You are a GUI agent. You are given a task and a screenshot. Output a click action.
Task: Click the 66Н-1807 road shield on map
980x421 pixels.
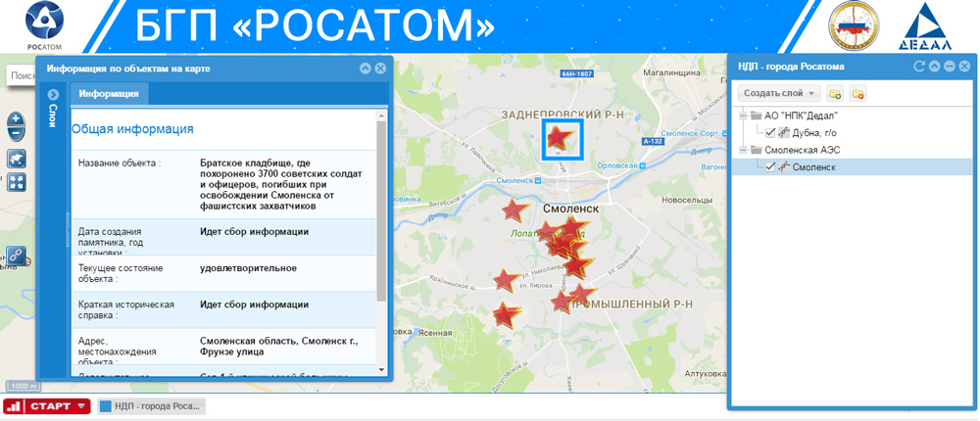click(576, 73)
